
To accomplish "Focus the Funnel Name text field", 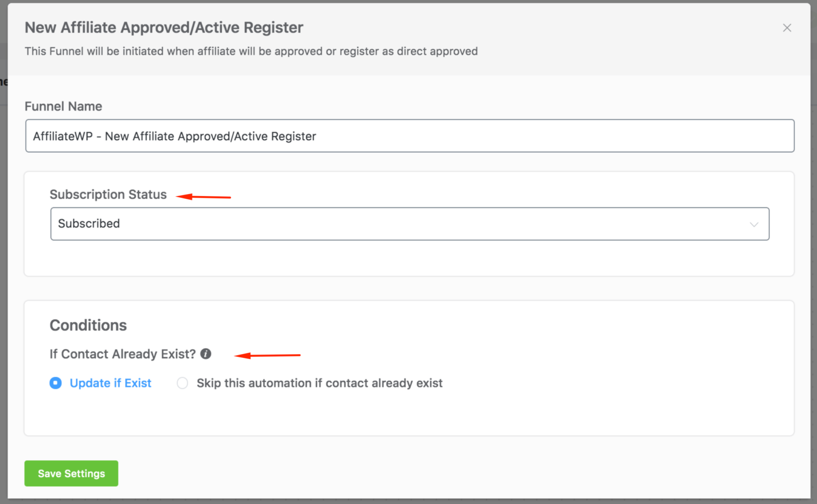I will pyautogui.click(x=410, y=136).
